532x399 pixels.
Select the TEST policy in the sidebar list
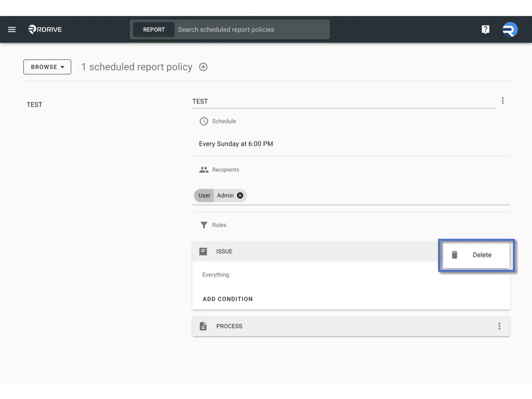click(34, 104)
